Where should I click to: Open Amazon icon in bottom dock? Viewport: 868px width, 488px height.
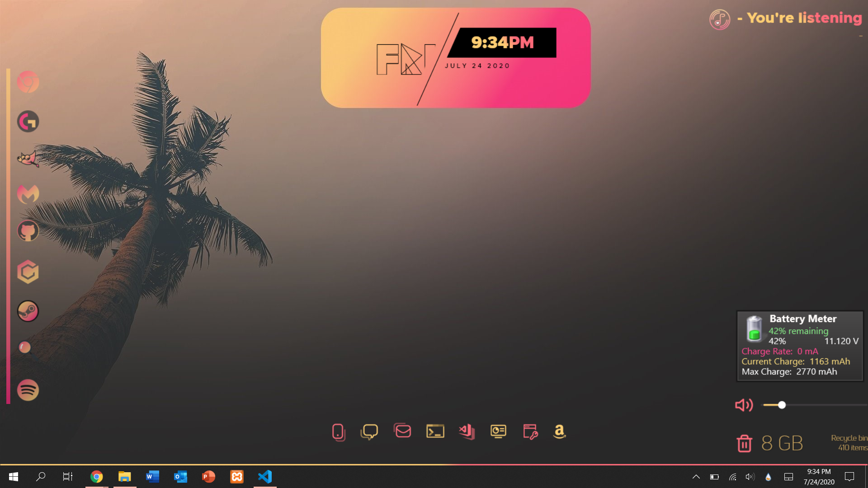click(560, 432)
